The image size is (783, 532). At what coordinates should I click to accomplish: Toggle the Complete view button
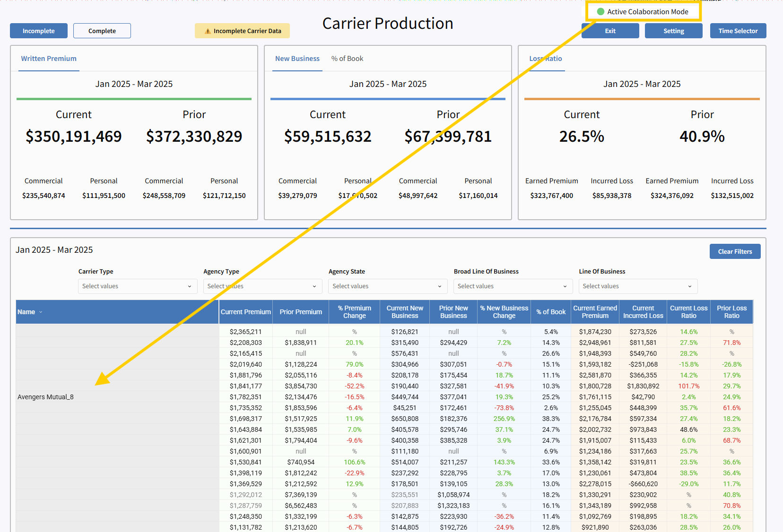[x=102, y=31]
